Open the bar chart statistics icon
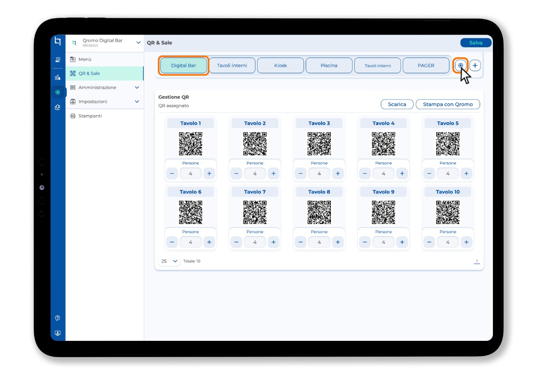 tap(58, 77)
